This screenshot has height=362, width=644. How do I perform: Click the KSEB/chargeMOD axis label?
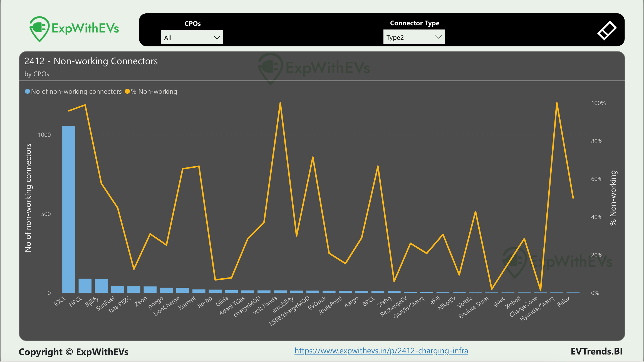click(x=290, y=311)
